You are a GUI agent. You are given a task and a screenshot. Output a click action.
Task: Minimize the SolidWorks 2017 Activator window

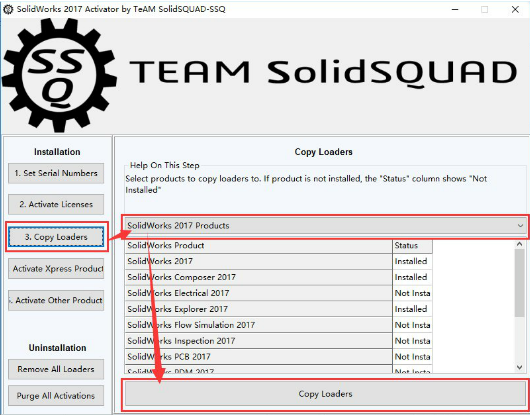coord(455,9)
